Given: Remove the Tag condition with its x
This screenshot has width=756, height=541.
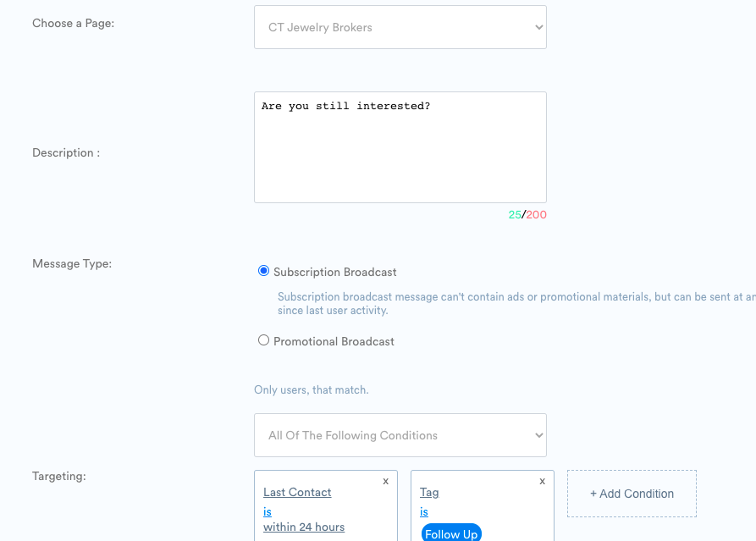Looking at the screenshot, I should coord(543,481).
